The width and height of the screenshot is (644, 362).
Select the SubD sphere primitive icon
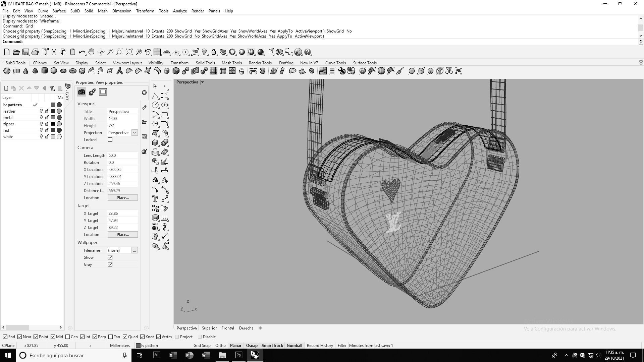tap(54, 71)
